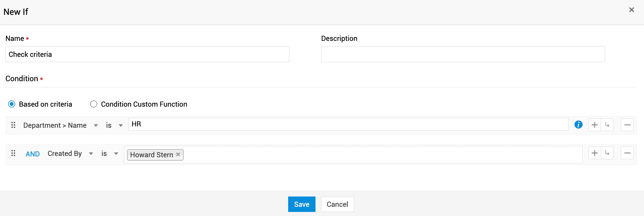
Task: Remove the Created By criteria row
Action: [627, 153]
